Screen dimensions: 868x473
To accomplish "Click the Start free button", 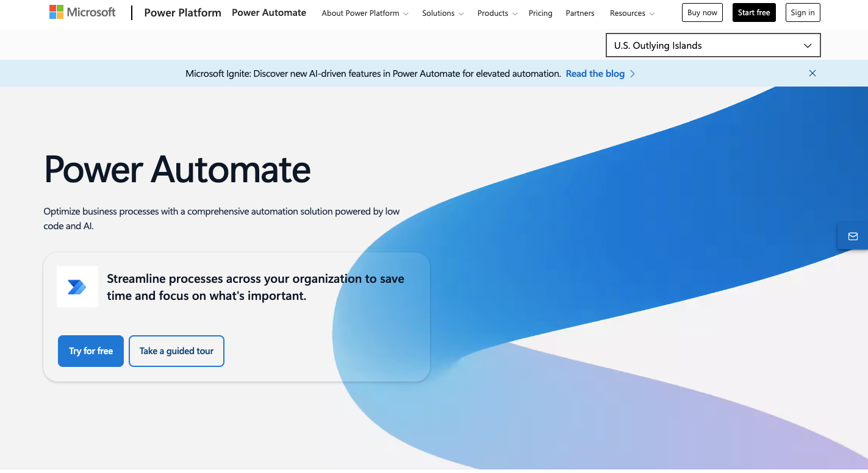I will [754, 12].
